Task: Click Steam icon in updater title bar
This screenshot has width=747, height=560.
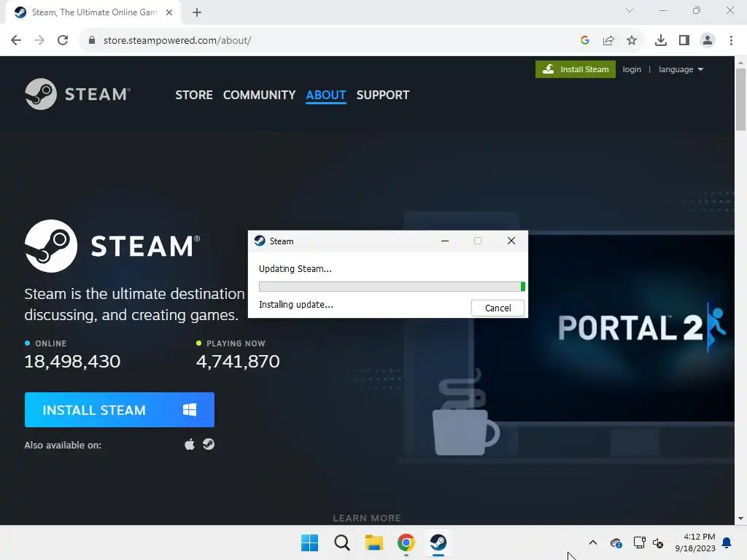Action: 260,241
